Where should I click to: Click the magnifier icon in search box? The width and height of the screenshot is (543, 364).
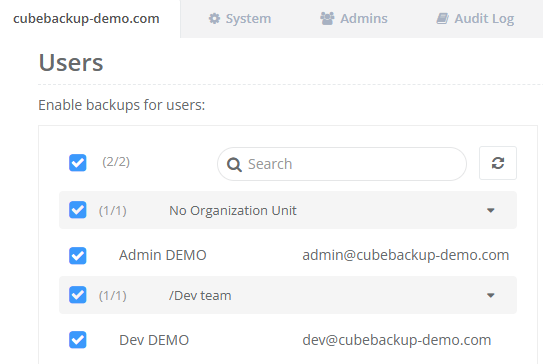pyautogui.click(x=234, y=165)
